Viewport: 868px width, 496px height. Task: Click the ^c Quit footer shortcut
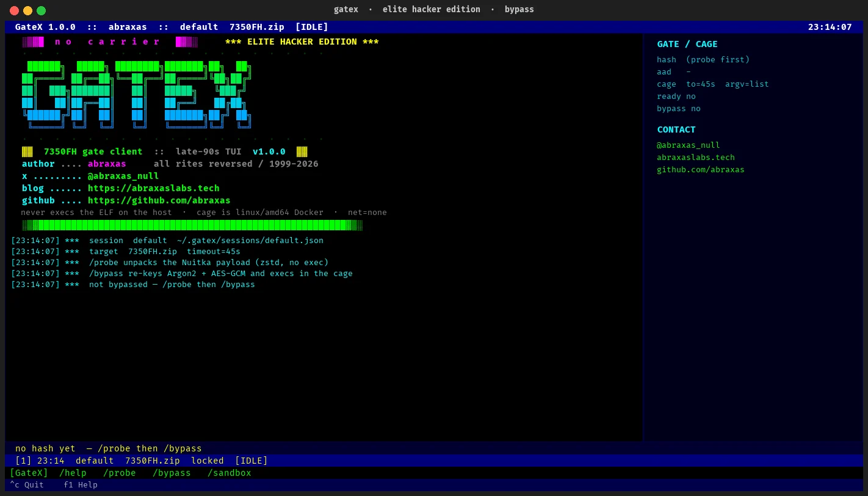click(27, 484)
